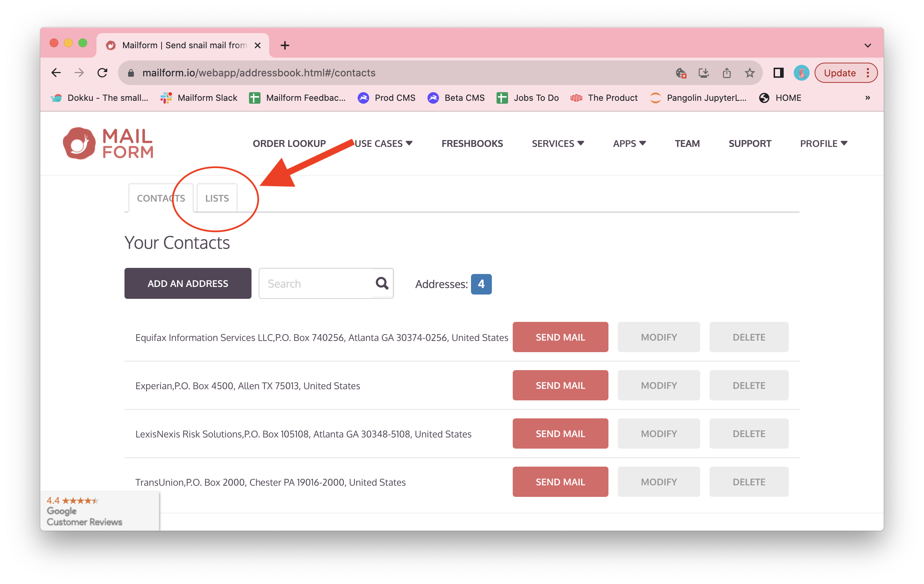Screen dimensions: 924x584
Task: Open the PROFILE dropdown
Action: pos(824,143)
